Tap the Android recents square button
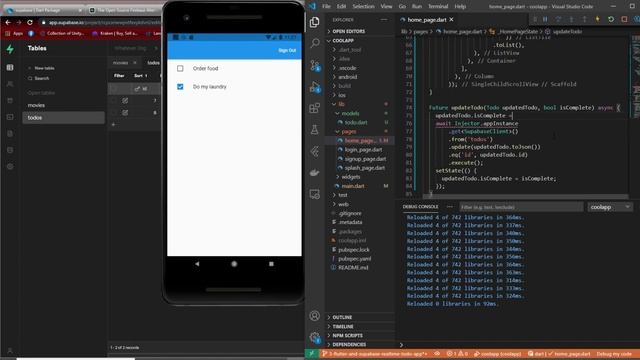Viewport: 640px width, 360px height. point(271,264)
